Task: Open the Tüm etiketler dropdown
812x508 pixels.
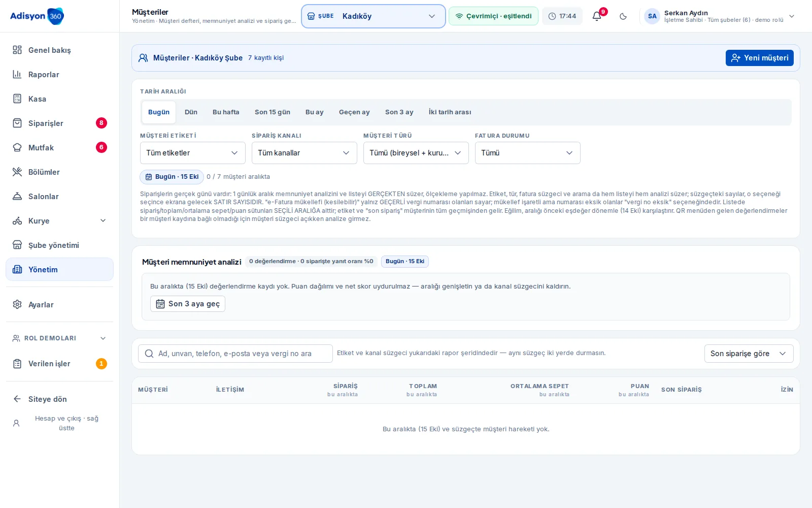Action: (x=193, y=153)
